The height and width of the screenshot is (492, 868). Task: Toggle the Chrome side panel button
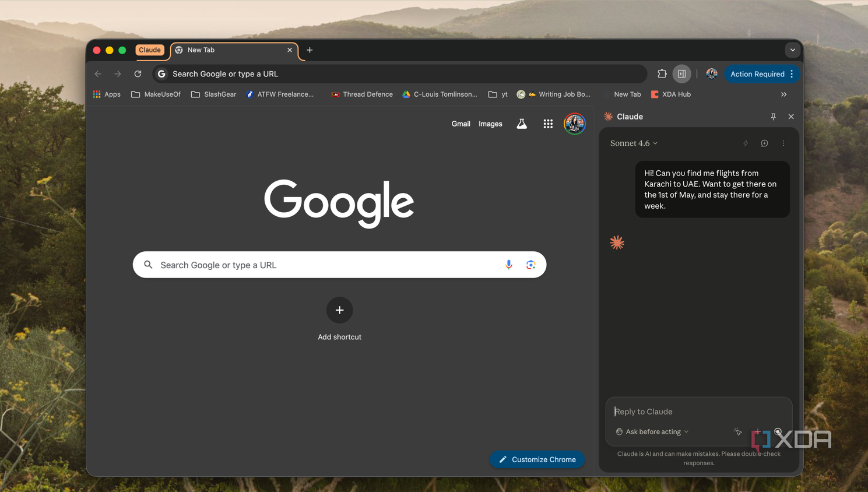coord(681,74)
